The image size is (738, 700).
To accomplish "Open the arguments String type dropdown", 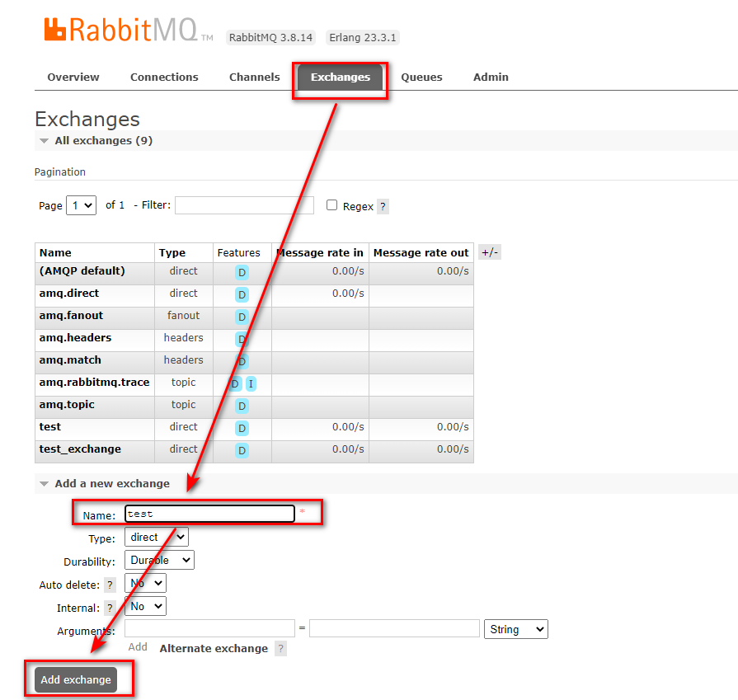I will [516, 629].
